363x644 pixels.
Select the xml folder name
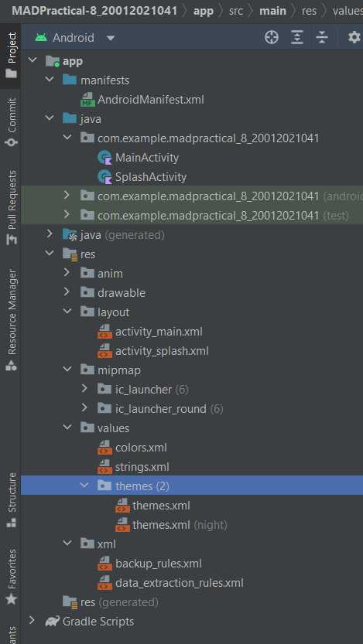107,544
